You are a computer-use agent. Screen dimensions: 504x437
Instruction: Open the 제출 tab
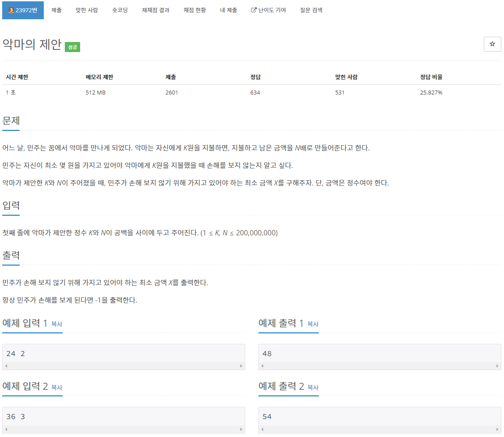point(56,10)
